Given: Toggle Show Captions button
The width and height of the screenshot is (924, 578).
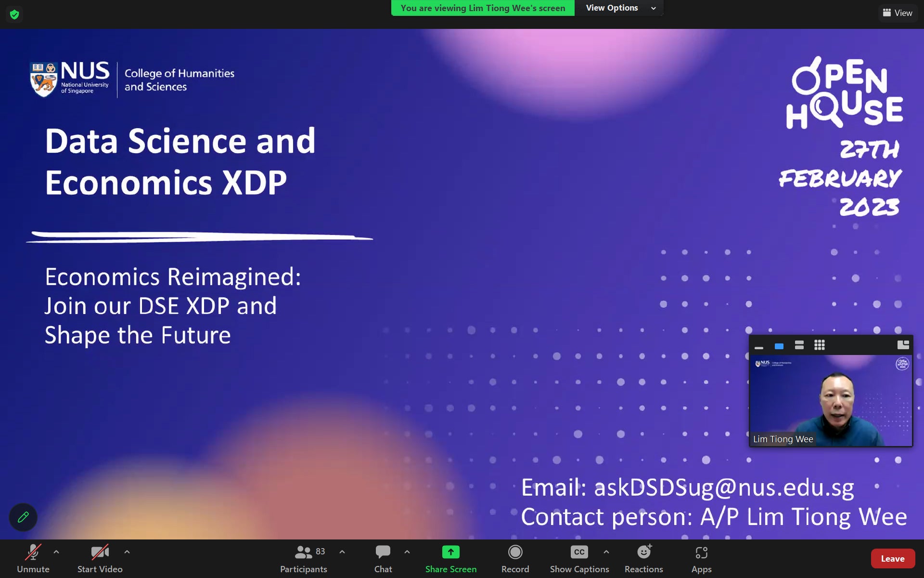Looking at the screenshot, I should click(579, 552).
